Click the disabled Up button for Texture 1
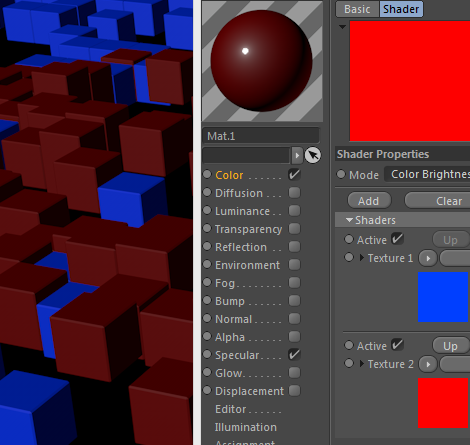This screenshot has height=445, width=470. click(451, 240)
